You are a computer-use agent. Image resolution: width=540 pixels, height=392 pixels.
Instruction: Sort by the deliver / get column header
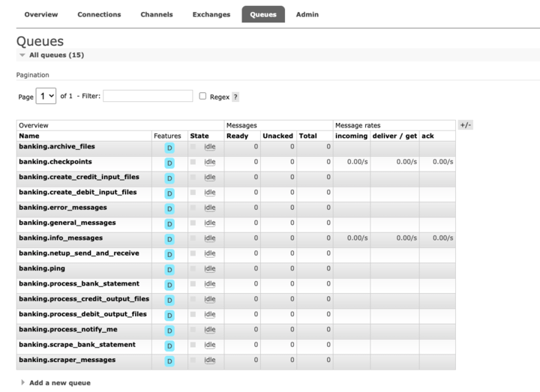pyautogui.click(x=394, y=136)
